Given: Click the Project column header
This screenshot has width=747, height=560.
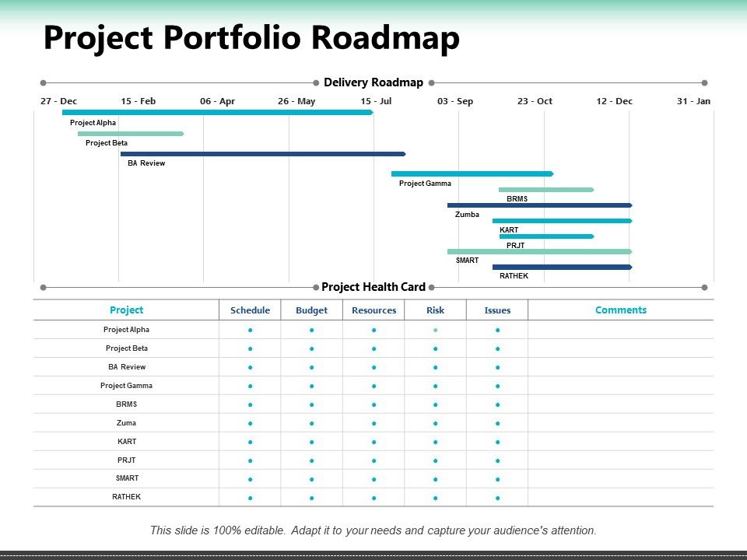Looking at the screenshot, I should coord(126,310).
